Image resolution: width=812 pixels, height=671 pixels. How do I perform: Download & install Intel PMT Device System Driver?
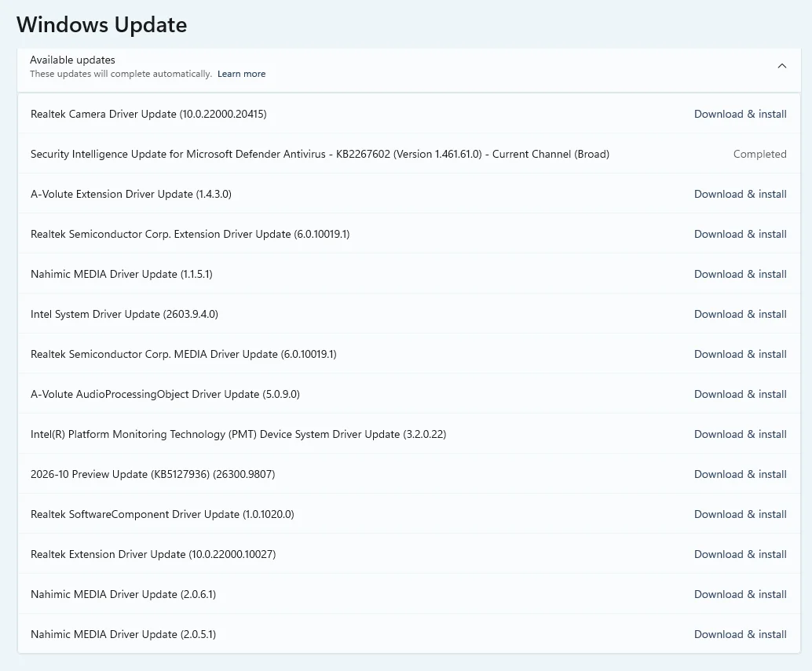(x=740, y=435)
